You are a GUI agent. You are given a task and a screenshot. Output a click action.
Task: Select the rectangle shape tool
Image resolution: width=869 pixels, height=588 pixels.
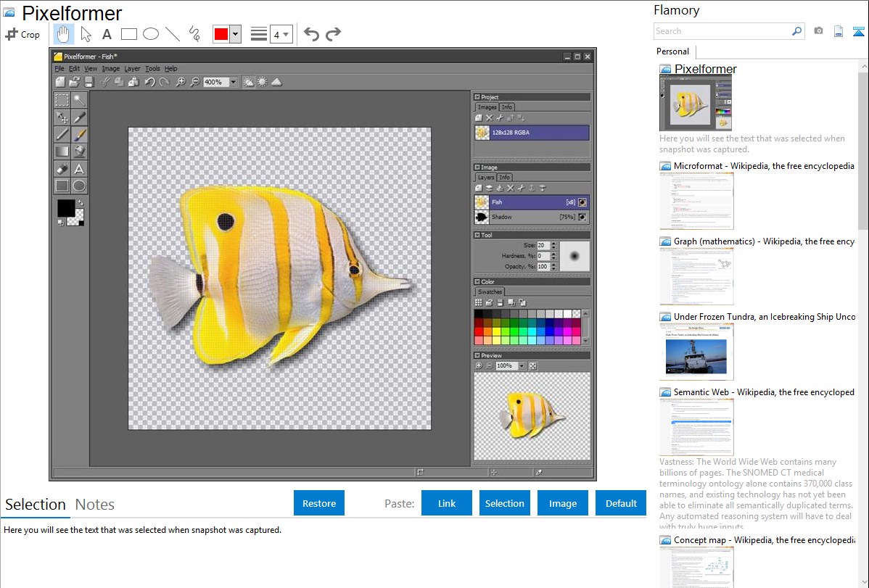coord(129,34)
